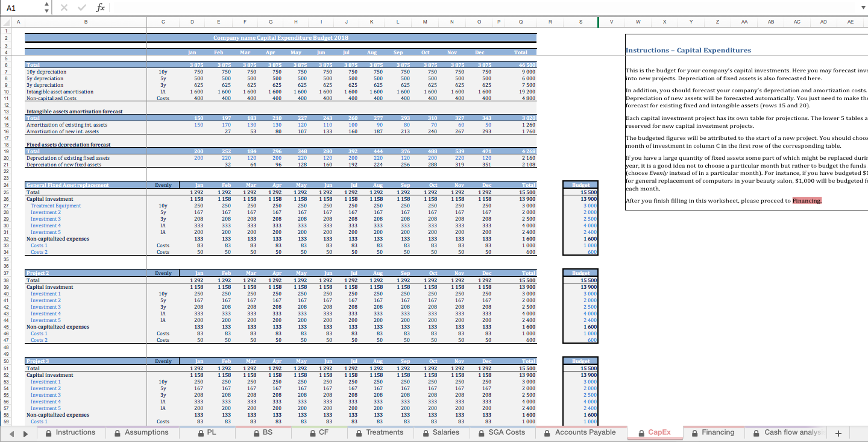Select 'Depreciation of existing fixed assets' label
Image resolution: width=868 pixels, height=442 pixels.
coord(68,158)
